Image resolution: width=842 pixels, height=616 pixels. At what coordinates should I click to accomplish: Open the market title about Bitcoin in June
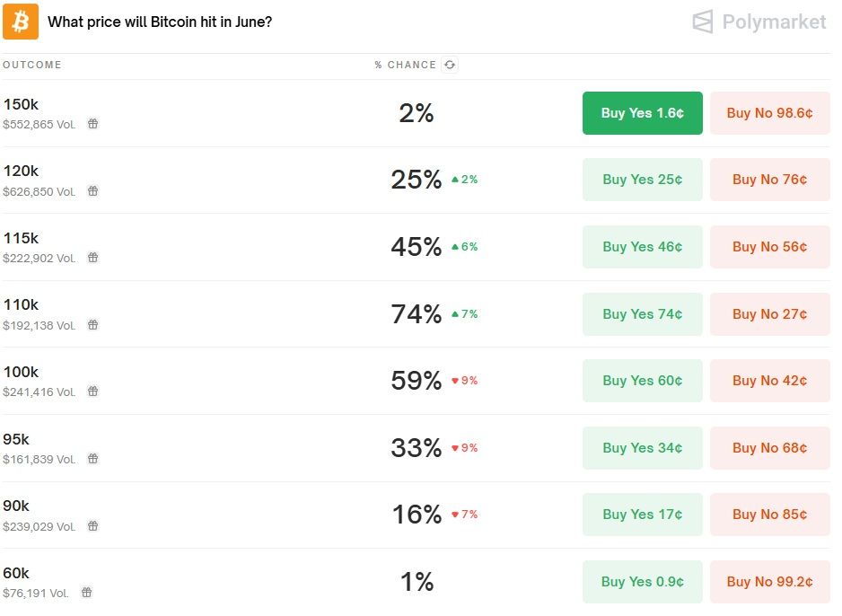[x=160, y=22]
